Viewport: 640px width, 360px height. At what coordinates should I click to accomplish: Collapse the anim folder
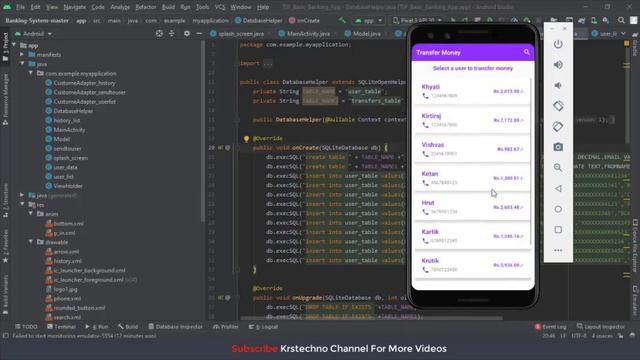click(x=31, y=214)
